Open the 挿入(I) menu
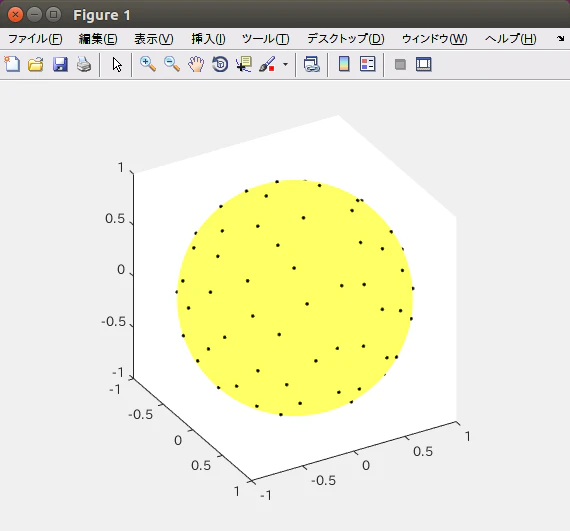The image size is (570, 531). (x=208, y=39)
